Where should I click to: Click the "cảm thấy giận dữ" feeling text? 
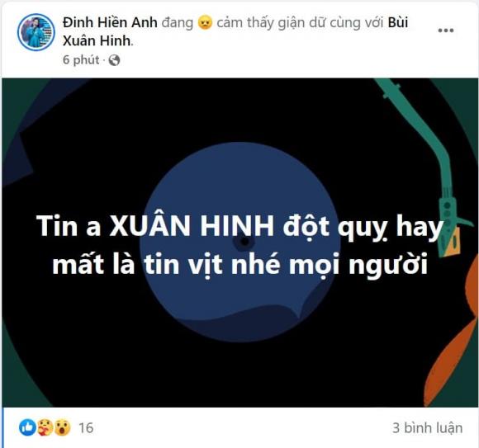(x=261, y=23)
